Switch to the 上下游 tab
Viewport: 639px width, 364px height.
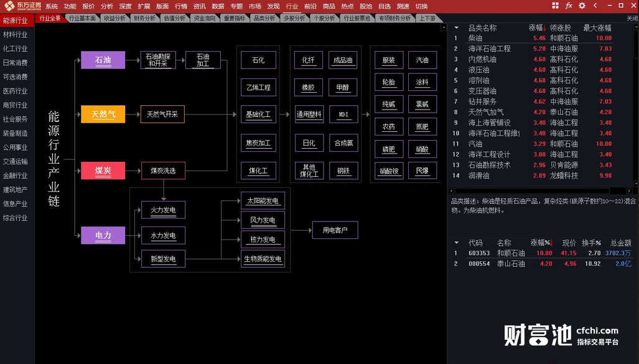click(x=427, y=18)
